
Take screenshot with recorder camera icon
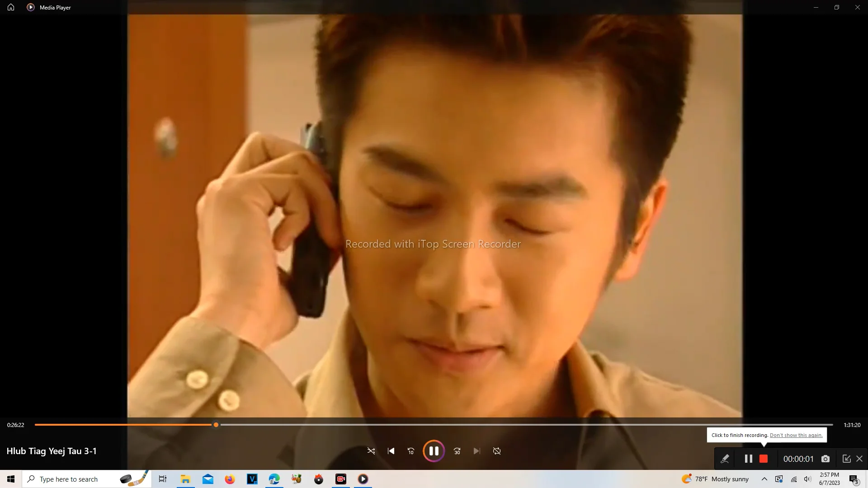826,459
